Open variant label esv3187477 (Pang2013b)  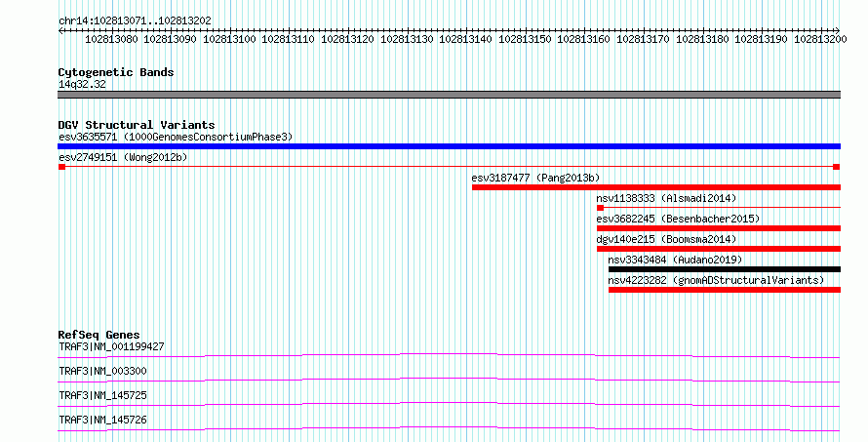tap(535, 178)
